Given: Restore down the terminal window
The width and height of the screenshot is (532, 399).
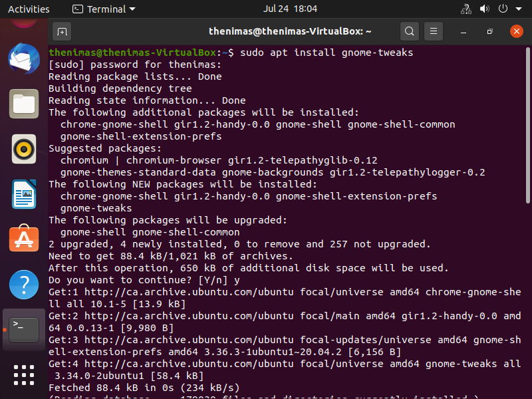Looking at the screenshot, I should coord(489,31).
